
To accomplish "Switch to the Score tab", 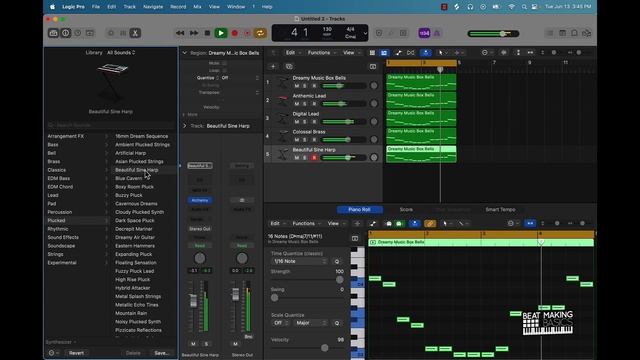I will [x=406, y=209].
